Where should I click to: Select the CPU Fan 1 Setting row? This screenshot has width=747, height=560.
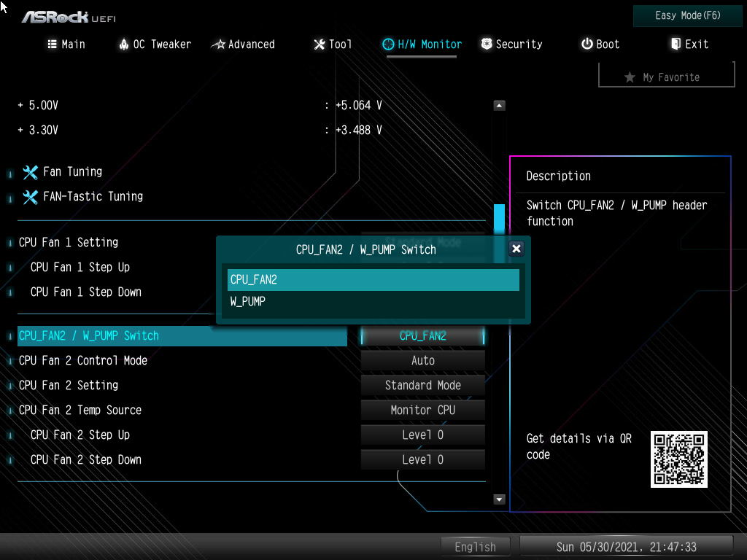tap(69, 242)
